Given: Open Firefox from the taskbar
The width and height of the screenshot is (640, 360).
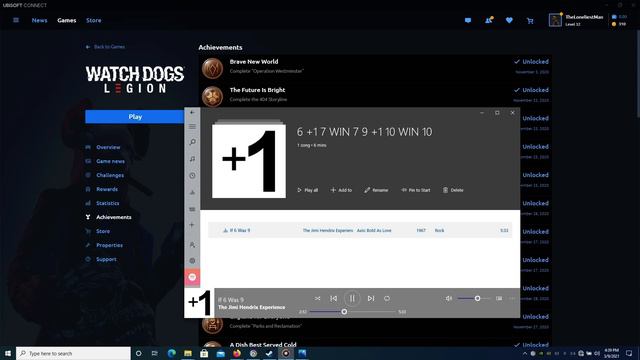Looking at the screenshot, I should pyautogui.click(x=237, y=353).
